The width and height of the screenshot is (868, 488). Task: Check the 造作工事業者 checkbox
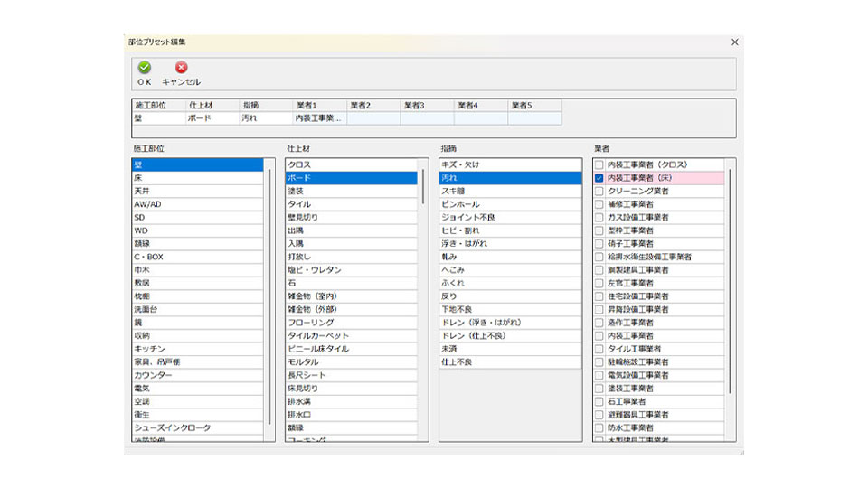click(599, 323)
